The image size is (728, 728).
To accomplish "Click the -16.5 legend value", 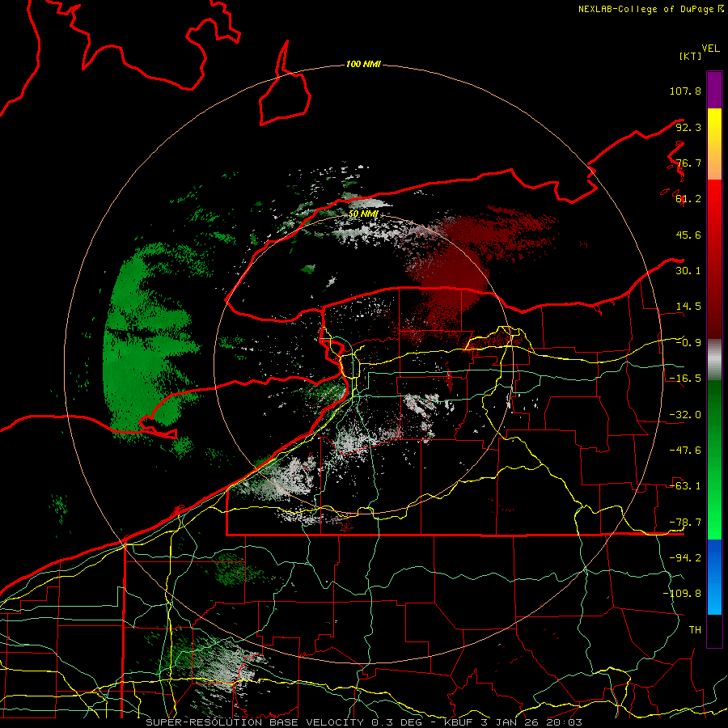I will click(x=685, y=379).
